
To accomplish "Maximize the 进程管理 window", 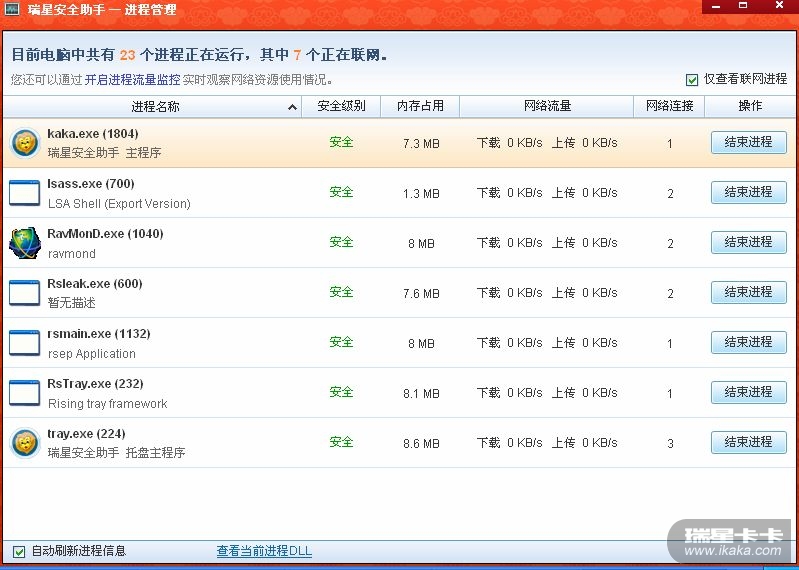I will pyautogui.click(x=743, y=6).
